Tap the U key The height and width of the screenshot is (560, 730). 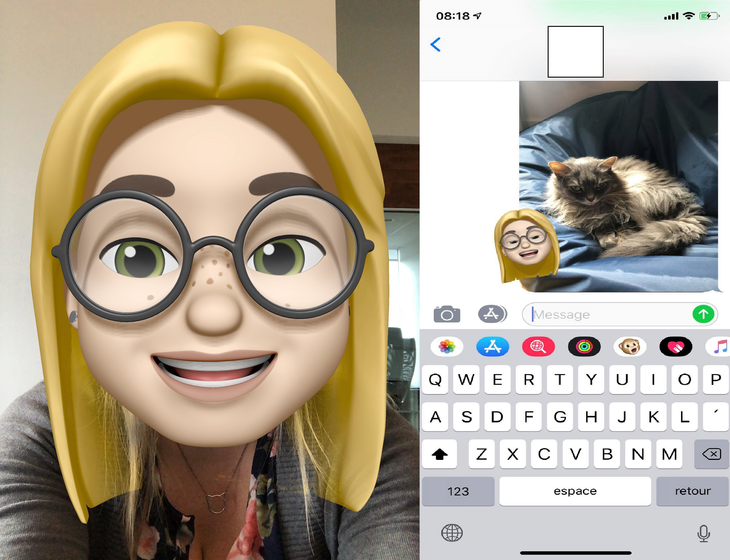(622, 379)
